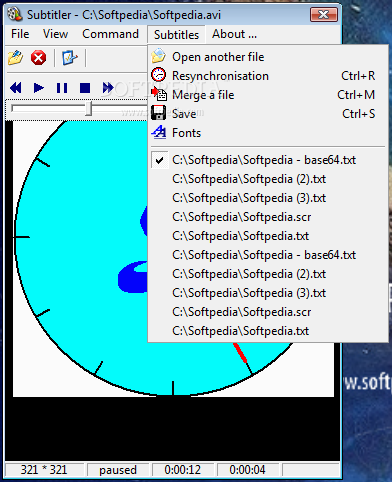392x482 pixels.
Task: Open the File menu
Action: click(20, 34)
